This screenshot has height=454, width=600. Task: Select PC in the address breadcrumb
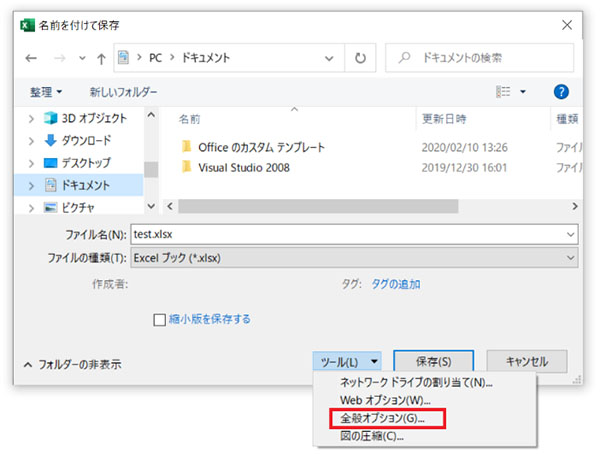pyautogui.click(x=155, y=58)
